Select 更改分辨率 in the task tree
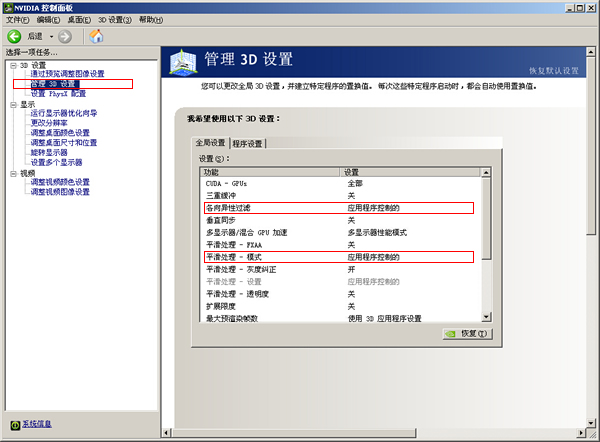Screen dimensions: 600x442 [49, 123]
